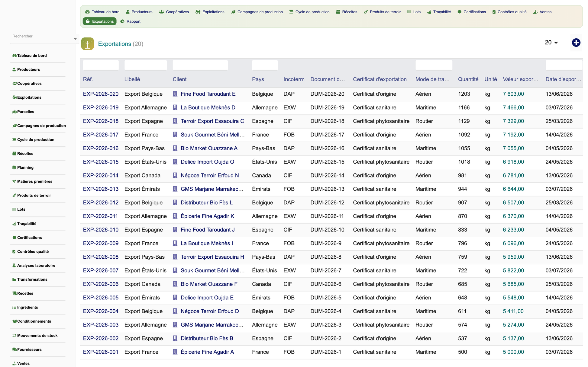Viewport: 588px width, 367px height.
Task: Click building icon beside Bio Market Ouazzane A
Action: (x=175, y=148)
